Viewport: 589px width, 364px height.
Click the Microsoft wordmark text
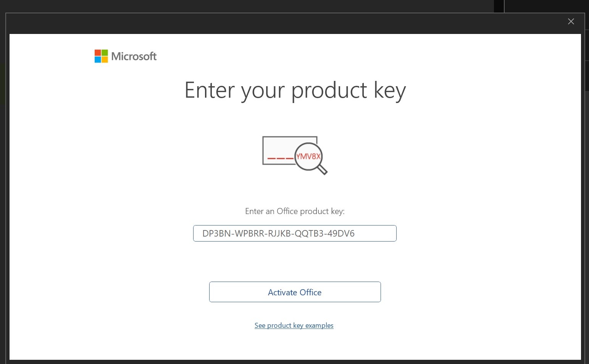coord(134,56)
